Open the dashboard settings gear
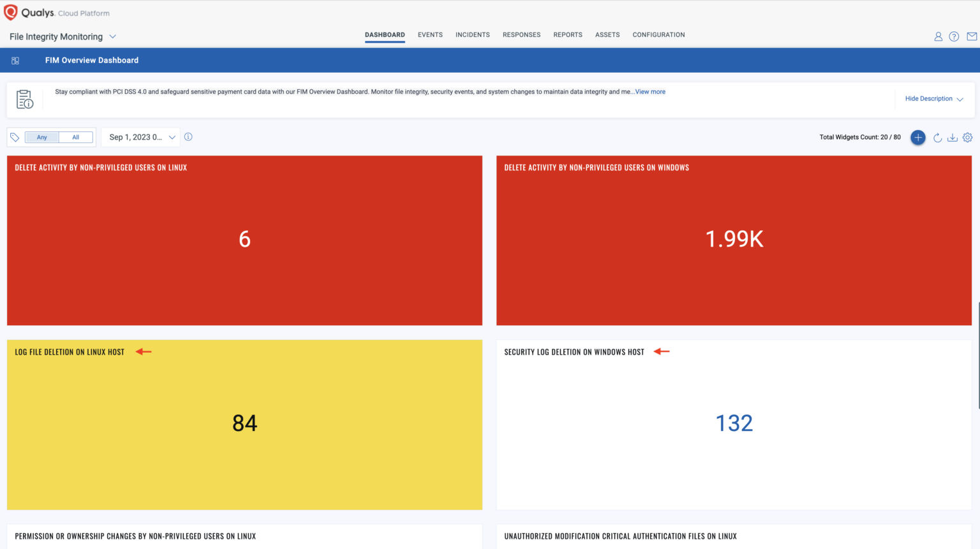This screenshot has height=549, width=980. point(968,137)
